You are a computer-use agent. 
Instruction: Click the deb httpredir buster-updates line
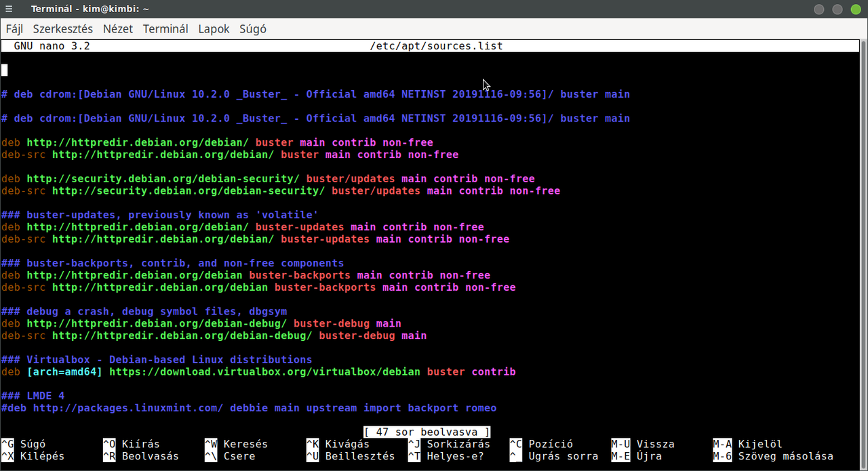coord(243,227)
